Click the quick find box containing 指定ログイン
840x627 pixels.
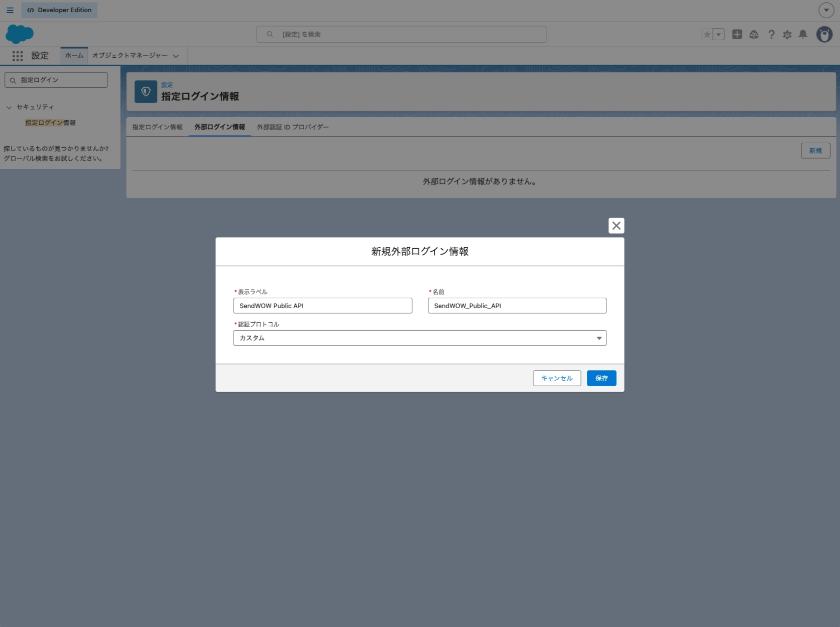[x=56, y=80]
